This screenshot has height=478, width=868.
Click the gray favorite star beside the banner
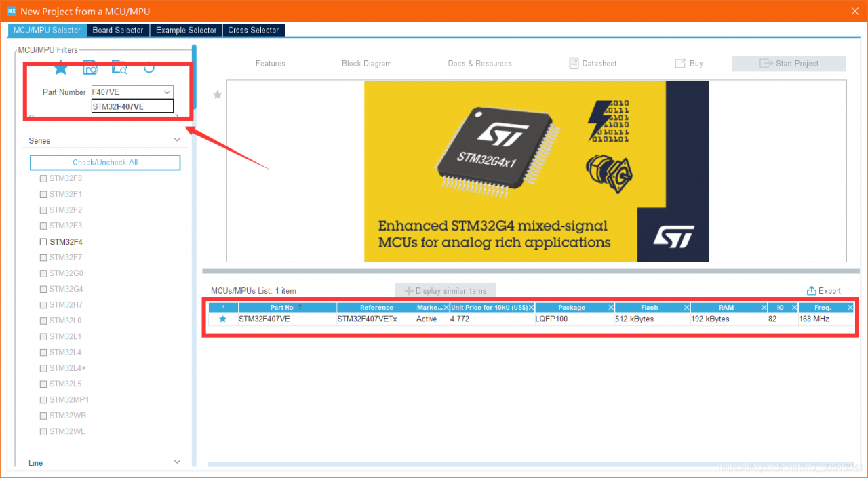218,95
